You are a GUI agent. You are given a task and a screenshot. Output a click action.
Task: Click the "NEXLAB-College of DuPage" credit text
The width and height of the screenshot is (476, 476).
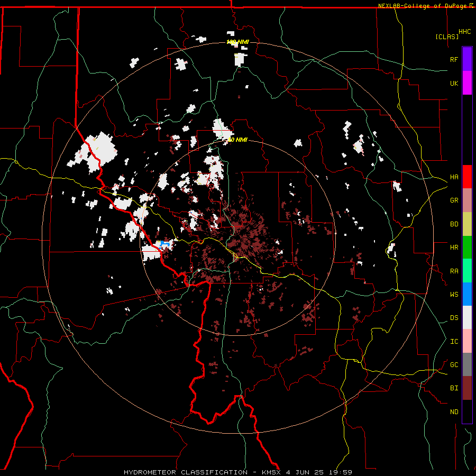[422, 6]
